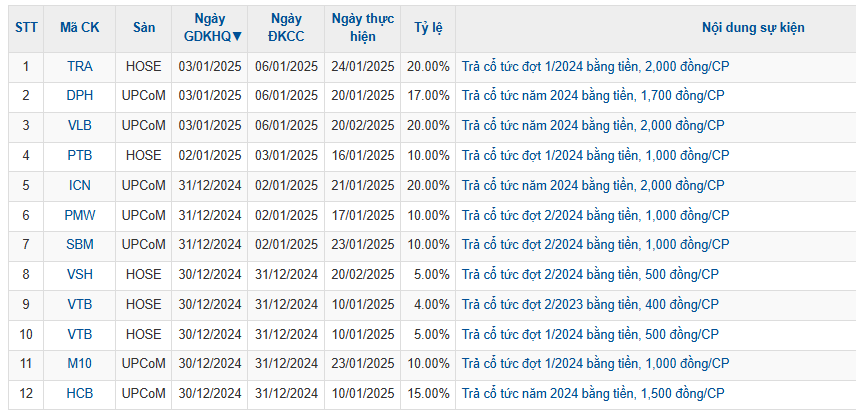Click the Ngày thực hiện column header
This screenshot has height=415, width=856.
(362, 28)
